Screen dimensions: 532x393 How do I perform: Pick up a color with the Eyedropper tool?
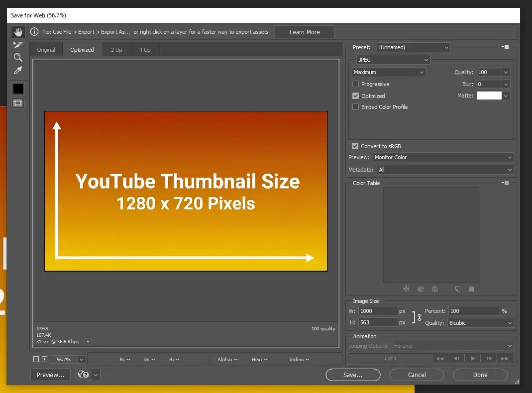(18, 70)
